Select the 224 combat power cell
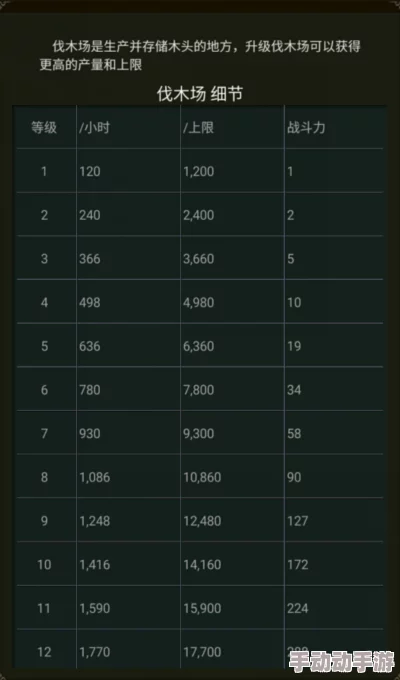Viewport: 400px width, 680px height. point(297,608)
